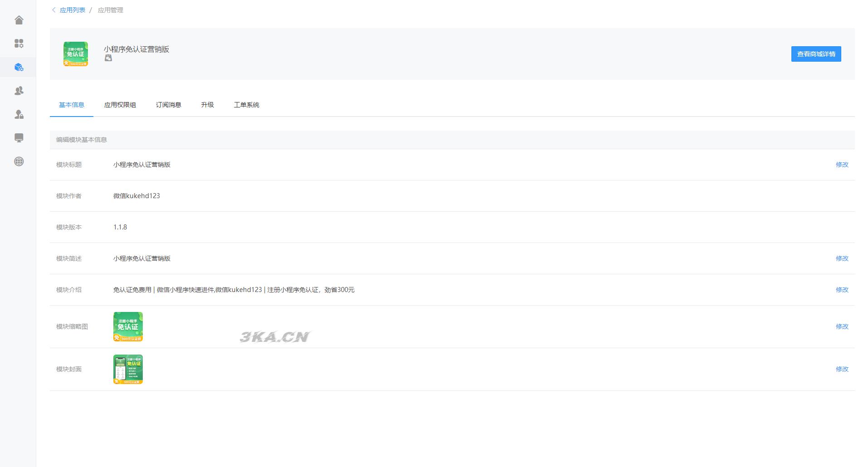Screen dimensions: 868x467
Task: Click the WeChat mini program icon under title
Action: pyautogui.click(x=108, y=58)
